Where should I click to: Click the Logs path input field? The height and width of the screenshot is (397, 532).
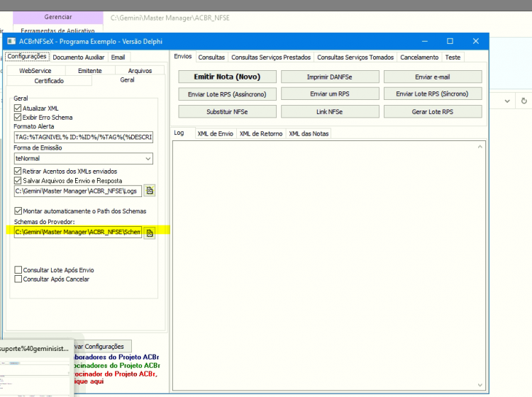tap(78, 191)
